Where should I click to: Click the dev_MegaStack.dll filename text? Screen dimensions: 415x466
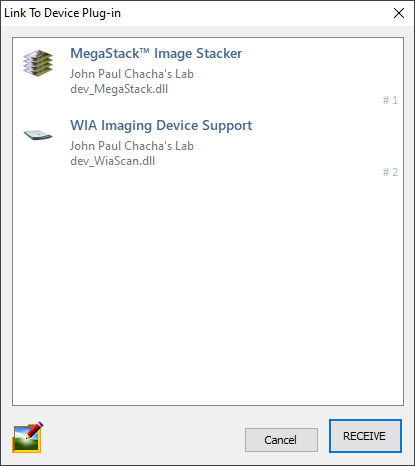[x=119, y=89]
